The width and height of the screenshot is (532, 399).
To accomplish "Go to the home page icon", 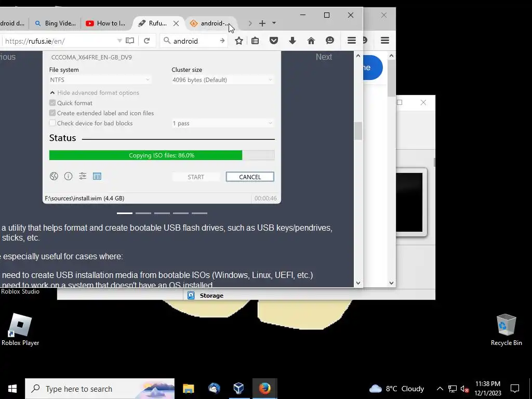I will [311, 41].
